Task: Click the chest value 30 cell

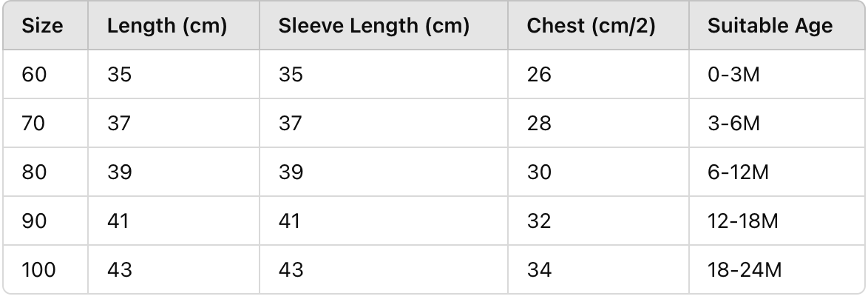Action: pyautogui.click(x=539, y=172)
